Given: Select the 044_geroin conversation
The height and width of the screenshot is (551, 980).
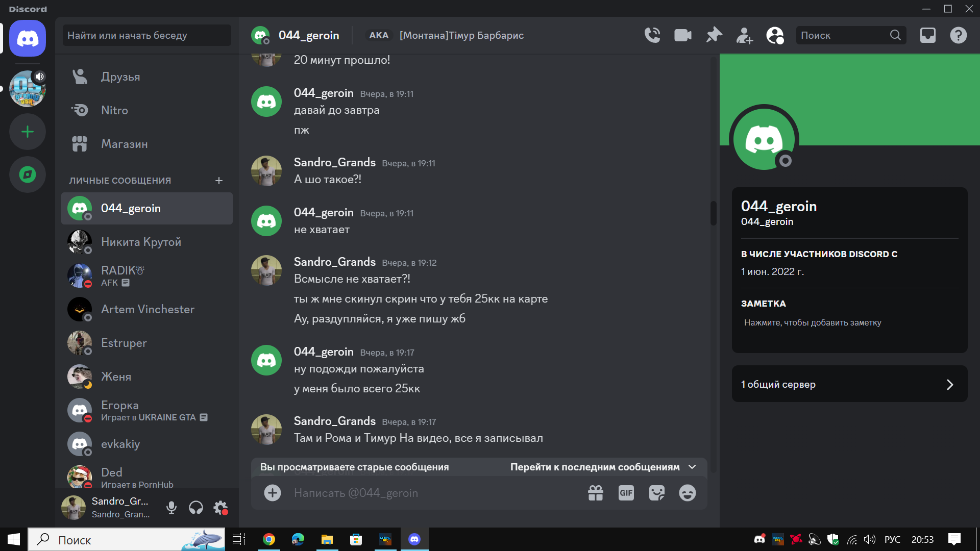Looking at the screenshot, I should (x=147, y=208).
